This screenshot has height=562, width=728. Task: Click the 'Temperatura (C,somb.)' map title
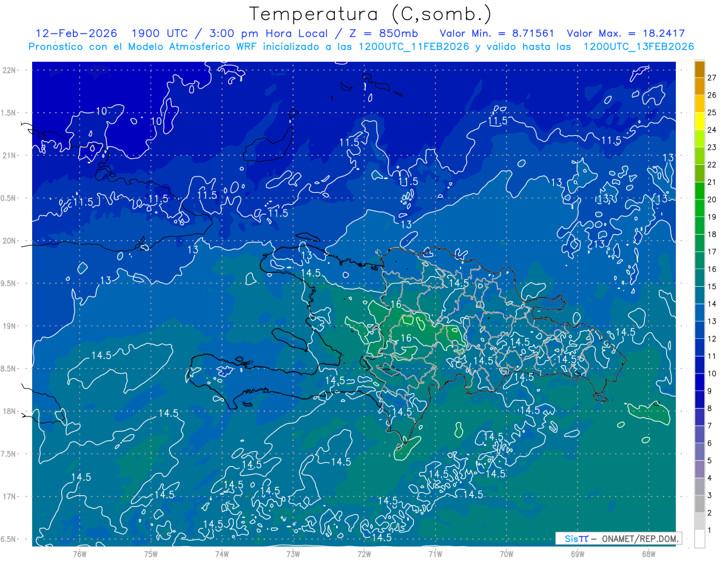[370, 14]
